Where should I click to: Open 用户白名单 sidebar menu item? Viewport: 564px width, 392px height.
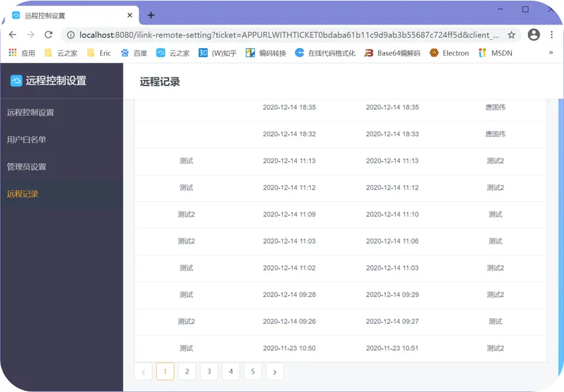coord(62,139)
